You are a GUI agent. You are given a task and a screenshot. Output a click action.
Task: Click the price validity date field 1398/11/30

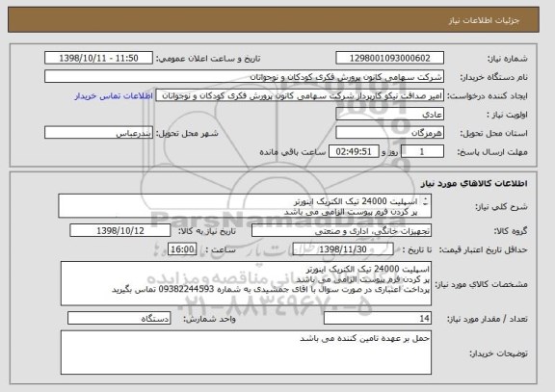[343, 249]
